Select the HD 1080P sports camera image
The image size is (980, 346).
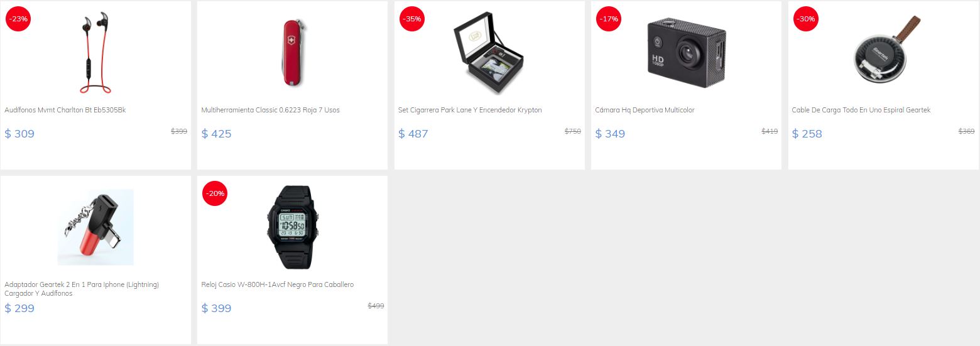686,53
